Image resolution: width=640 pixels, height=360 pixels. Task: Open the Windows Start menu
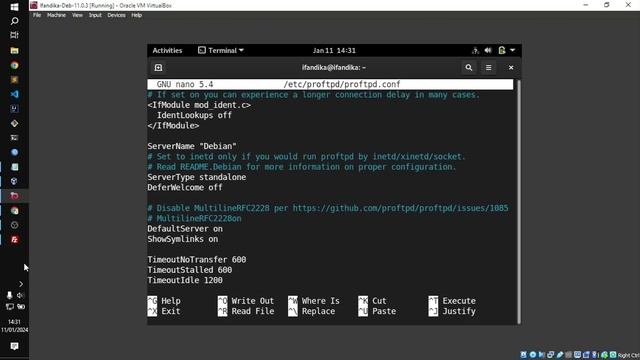14,7
